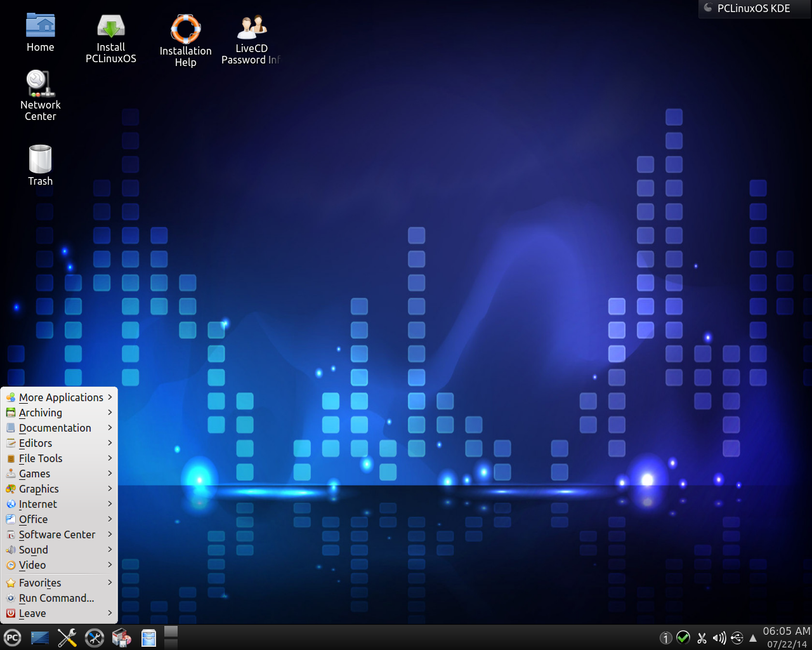Expand the More Applications submenu
812x650 pixels.
tap(60, 397)
